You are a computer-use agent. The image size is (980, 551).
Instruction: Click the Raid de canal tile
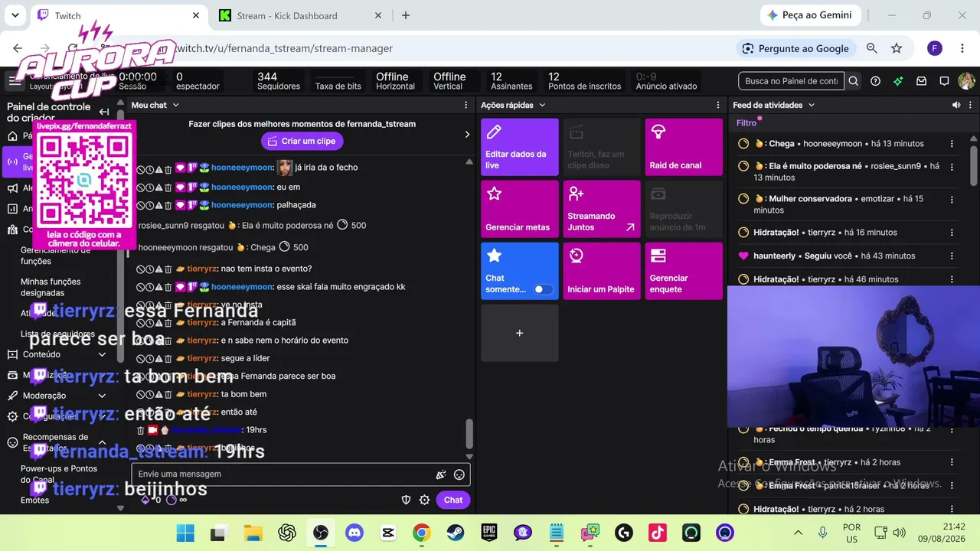[684, 147]
